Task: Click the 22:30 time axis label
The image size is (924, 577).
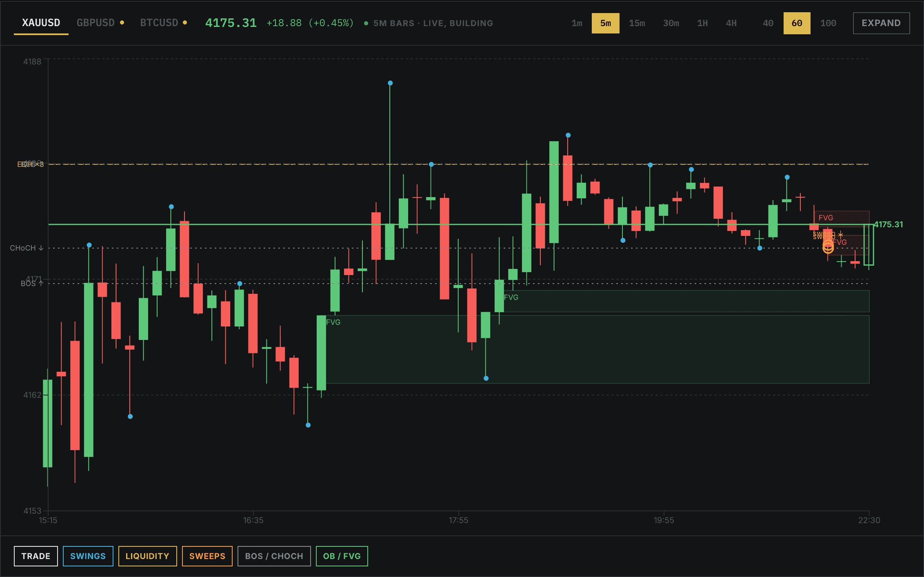Action: pyautogui.click(x=869, y=520)
